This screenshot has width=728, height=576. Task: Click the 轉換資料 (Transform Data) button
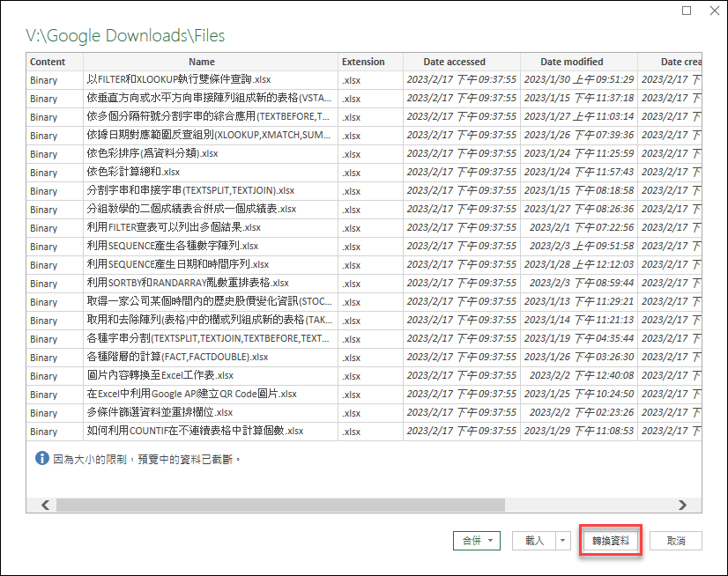611,541
